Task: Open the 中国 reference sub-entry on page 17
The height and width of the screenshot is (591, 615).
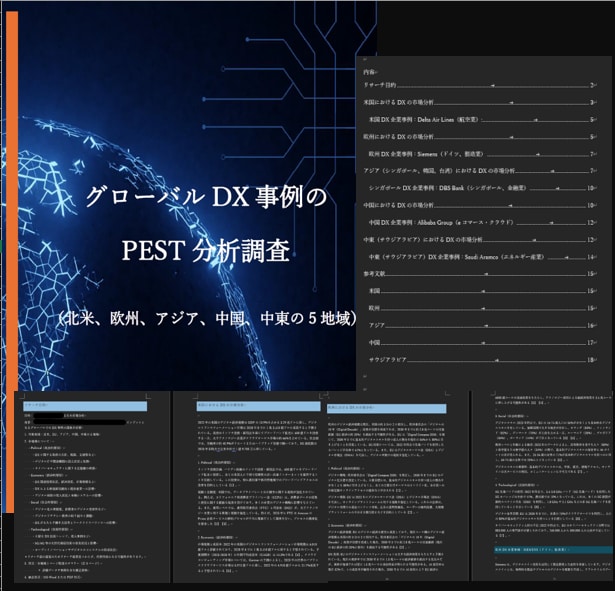Action: (x=482, y=342)
